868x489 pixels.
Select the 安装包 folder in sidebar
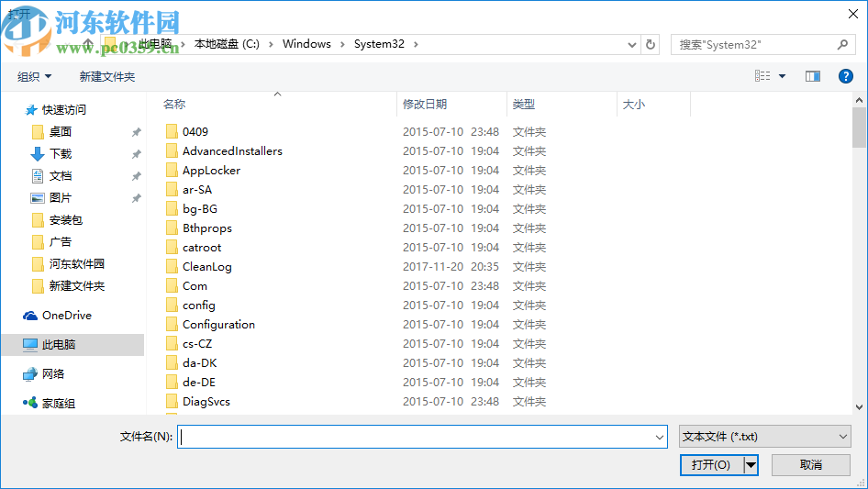point(65,220)
